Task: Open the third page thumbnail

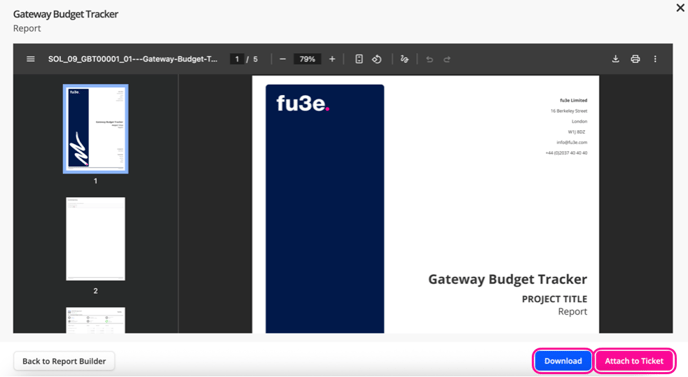Action: 96,320
